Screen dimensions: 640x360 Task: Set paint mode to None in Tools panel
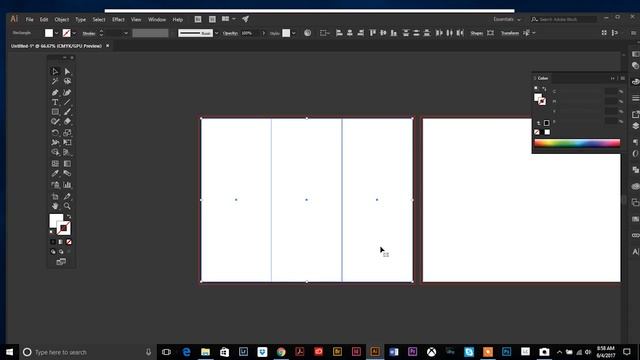[x=69, y=242]
